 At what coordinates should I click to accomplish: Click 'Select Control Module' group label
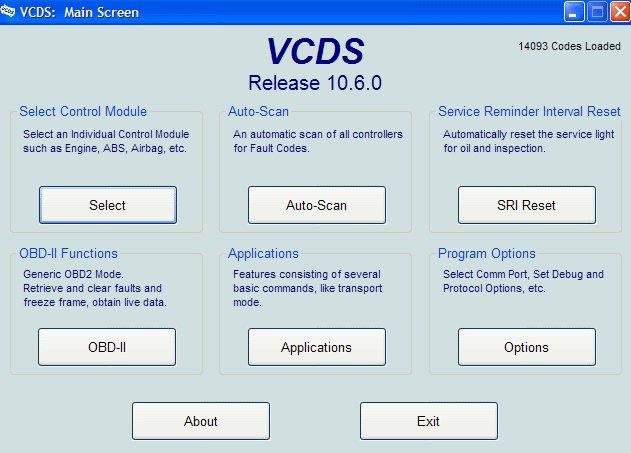point(83,111)
